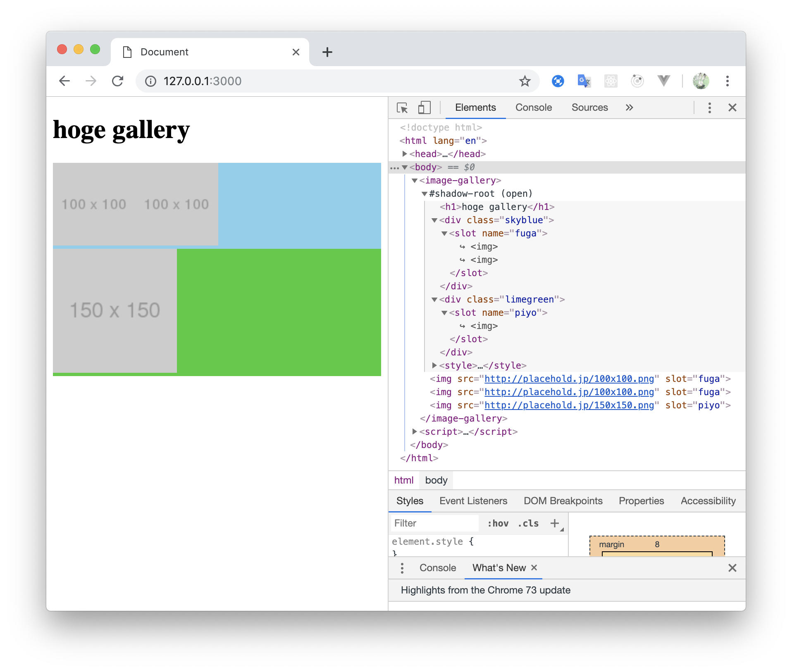The height and width of the screenshot is (672, 792).
Task: Click the styles Filter input field
Action: click(434, 523)
